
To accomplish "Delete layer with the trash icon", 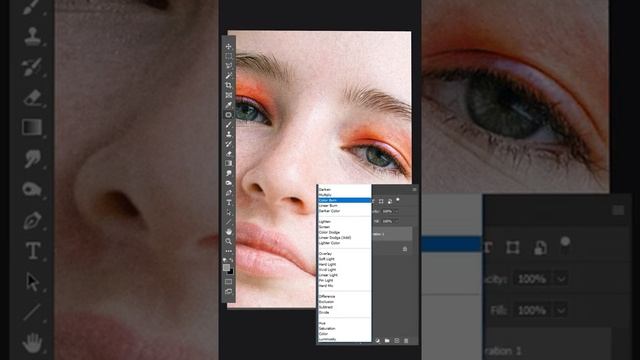I will 406,340.
